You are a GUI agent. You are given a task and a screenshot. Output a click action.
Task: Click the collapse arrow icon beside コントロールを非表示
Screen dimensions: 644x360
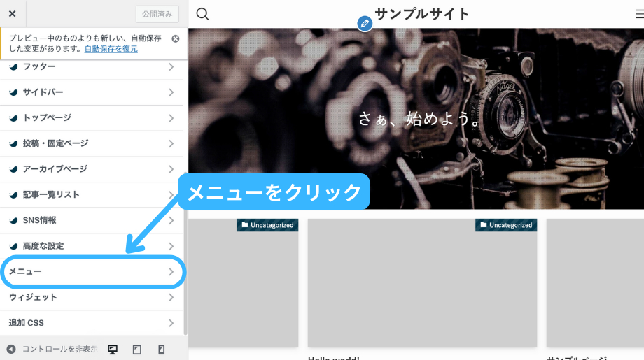[x=11, y=350]
